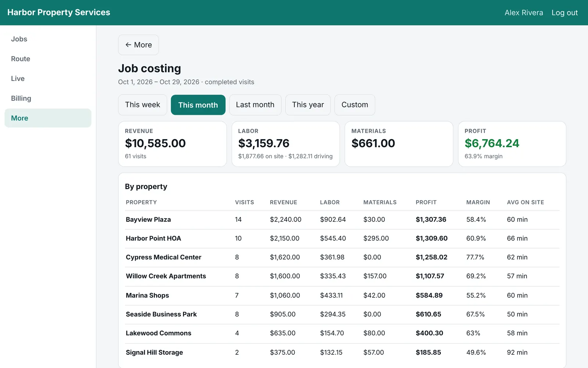The width and height of the screenshot is (588, 368).
Task: Click the Harbor Property Services title
Action: click(59, 13)
